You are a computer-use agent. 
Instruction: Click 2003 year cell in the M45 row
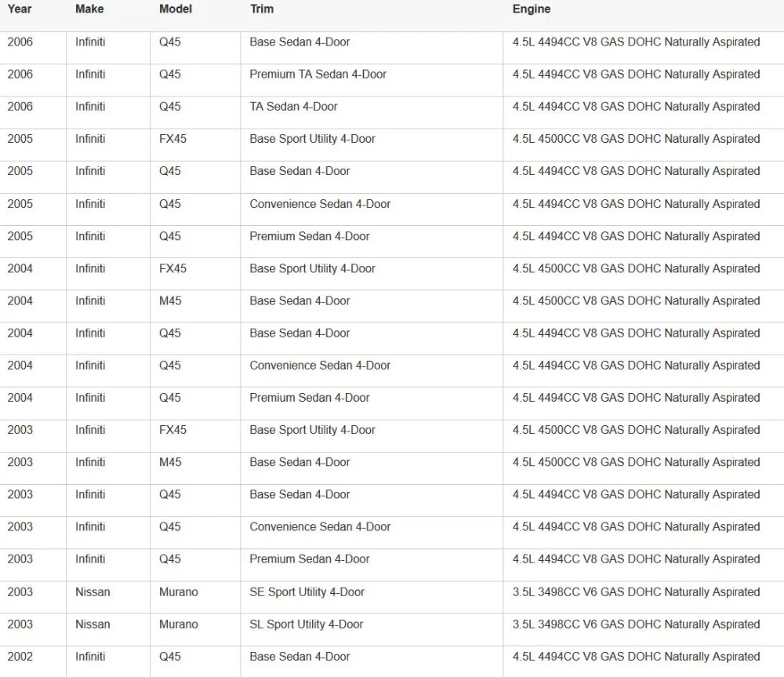click(20, 462)
